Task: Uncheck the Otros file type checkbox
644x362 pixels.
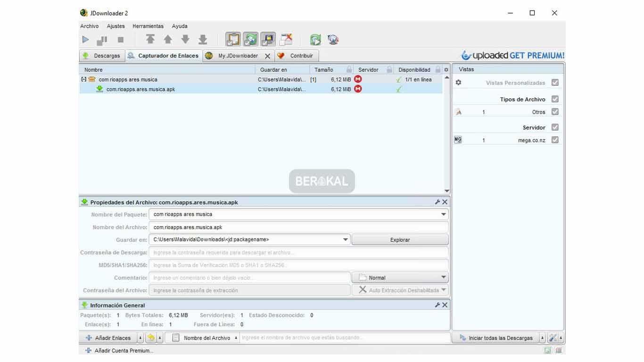Action: [x=555, y=112]
